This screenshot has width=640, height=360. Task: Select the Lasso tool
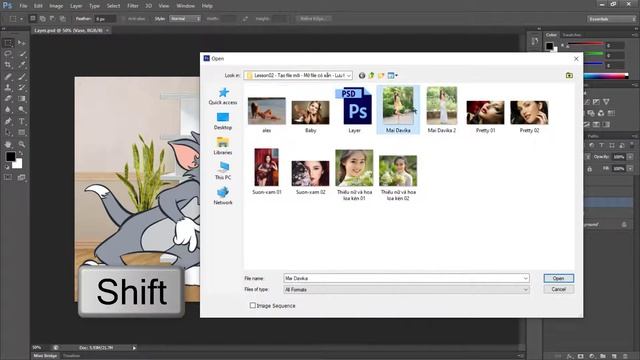[8, 54]
